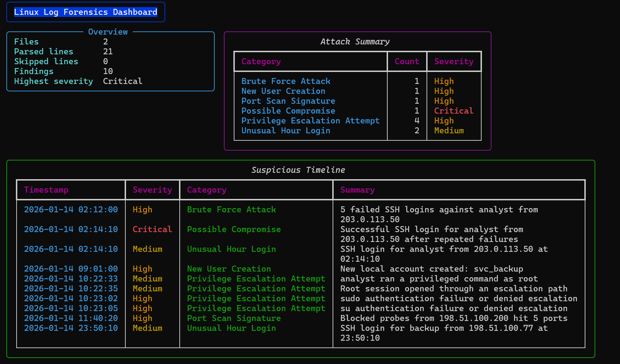The width and height of the screenshot is (620, 364).
Task: Open the Attack Summary panel
Action: click(354, 42)
